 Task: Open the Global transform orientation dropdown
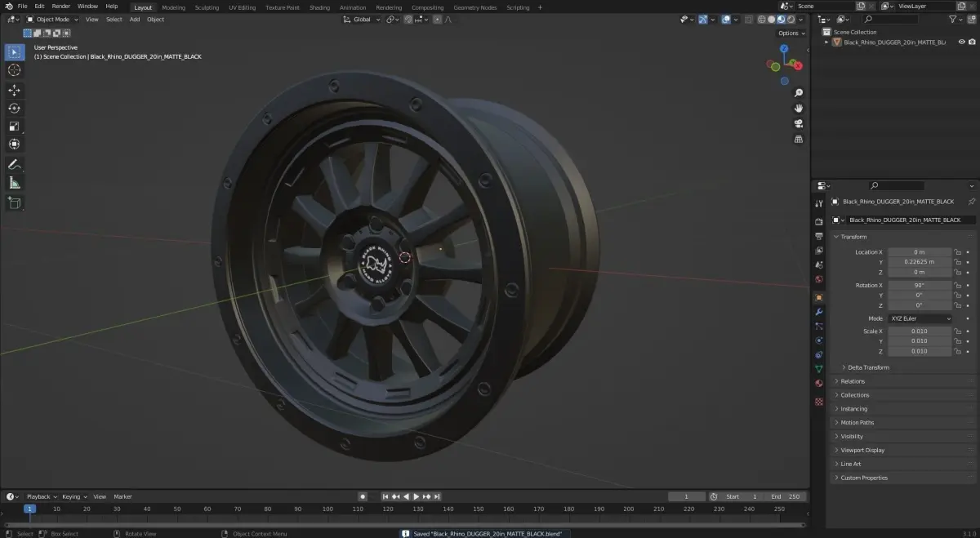(x=361, y=20)
